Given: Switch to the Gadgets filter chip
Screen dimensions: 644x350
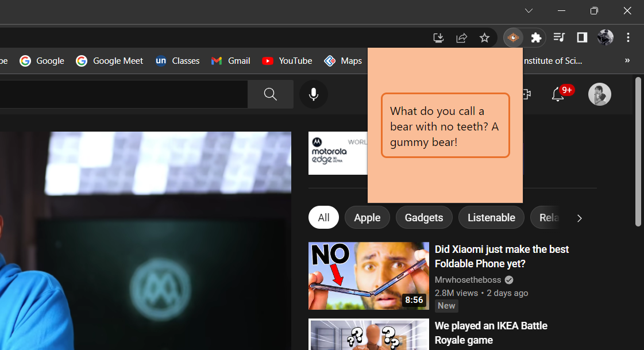Looking at the screenshot, I should (424, 217).
